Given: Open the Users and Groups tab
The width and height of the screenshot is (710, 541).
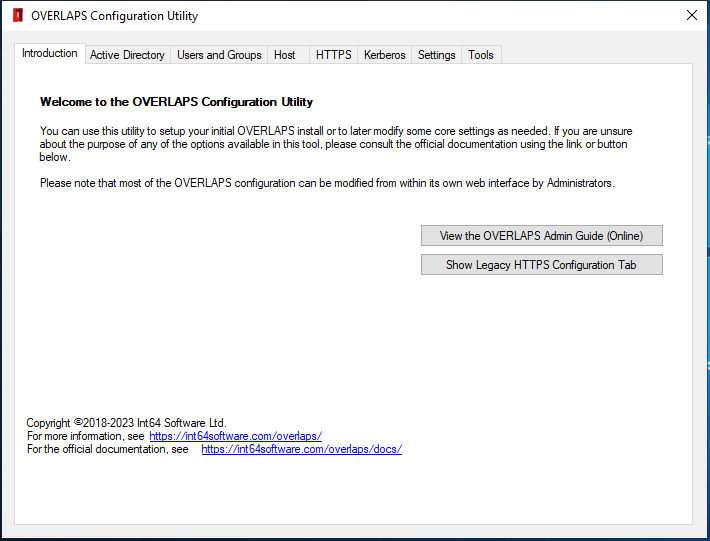Looking at the screenshot, I should click(219, 55).
